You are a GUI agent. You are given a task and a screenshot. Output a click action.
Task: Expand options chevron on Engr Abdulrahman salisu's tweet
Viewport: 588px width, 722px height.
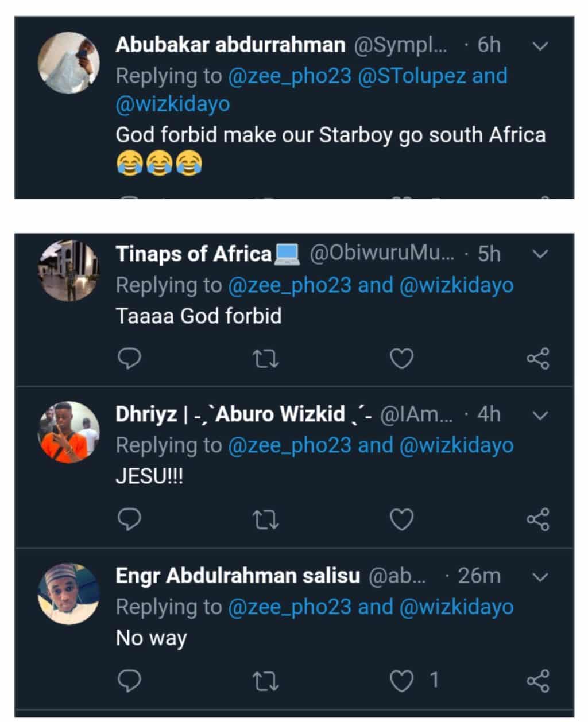[x=540, y=576]
